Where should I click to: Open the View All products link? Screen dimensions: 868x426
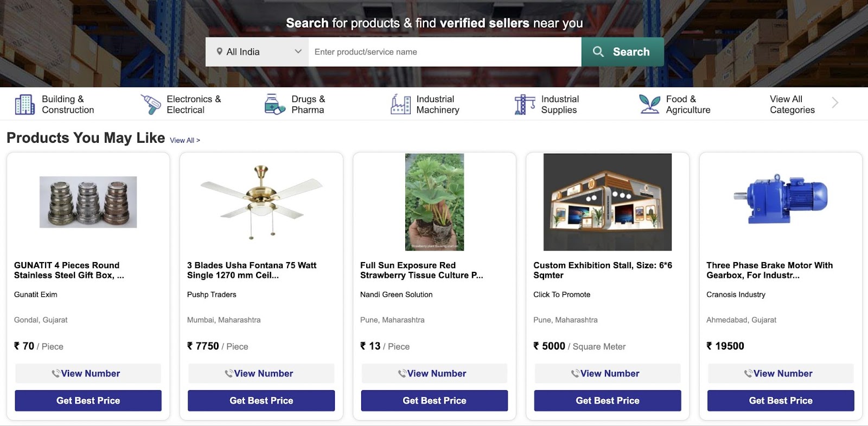[x=184, y=140]
